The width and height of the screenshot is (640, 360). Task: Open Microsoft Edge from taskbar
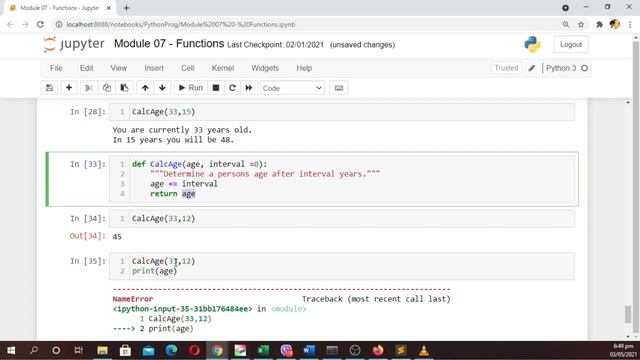171,350
